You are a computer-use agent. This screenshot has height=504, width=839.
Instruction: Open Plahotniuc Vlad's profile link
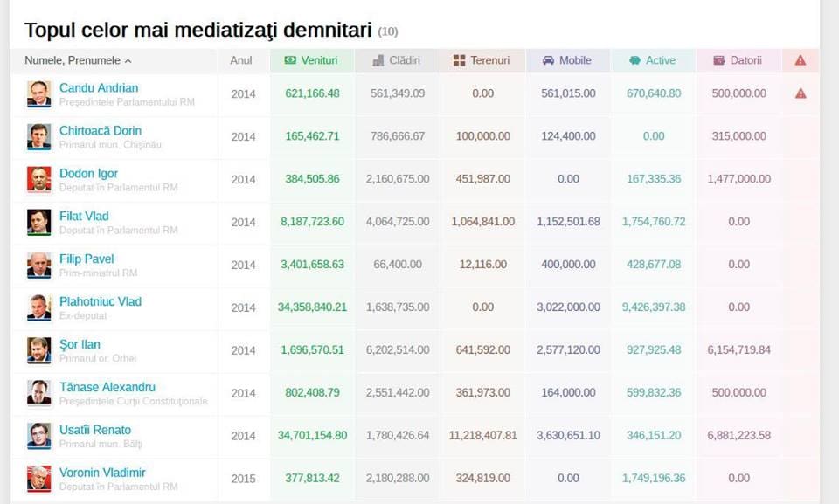pos(101,301)
